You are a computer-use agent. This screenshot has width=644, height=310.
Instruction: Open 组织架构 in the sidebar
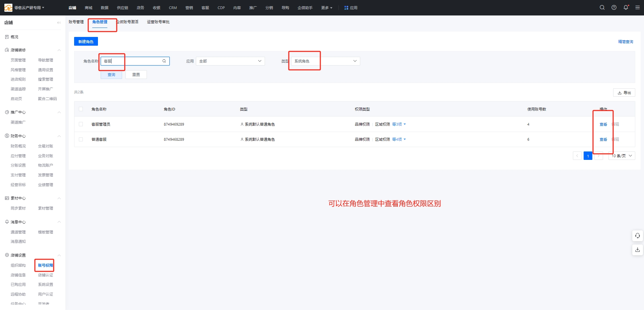click(18, 265)
